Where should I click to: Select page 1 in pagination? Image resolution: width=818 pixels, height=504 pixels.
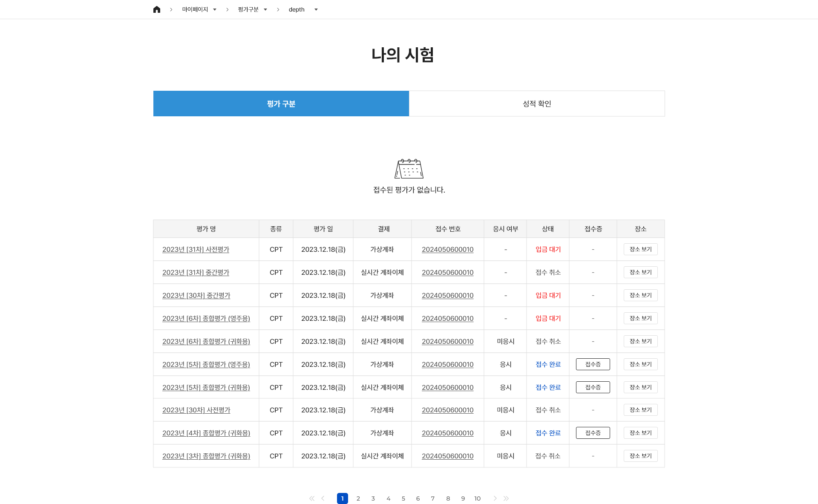point(343,498)
